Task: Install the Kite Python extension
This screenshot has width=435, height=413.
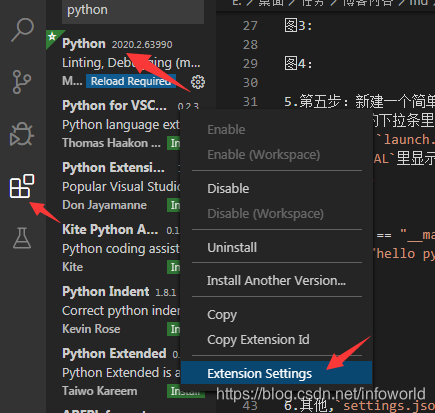Action: coord(174,267)
